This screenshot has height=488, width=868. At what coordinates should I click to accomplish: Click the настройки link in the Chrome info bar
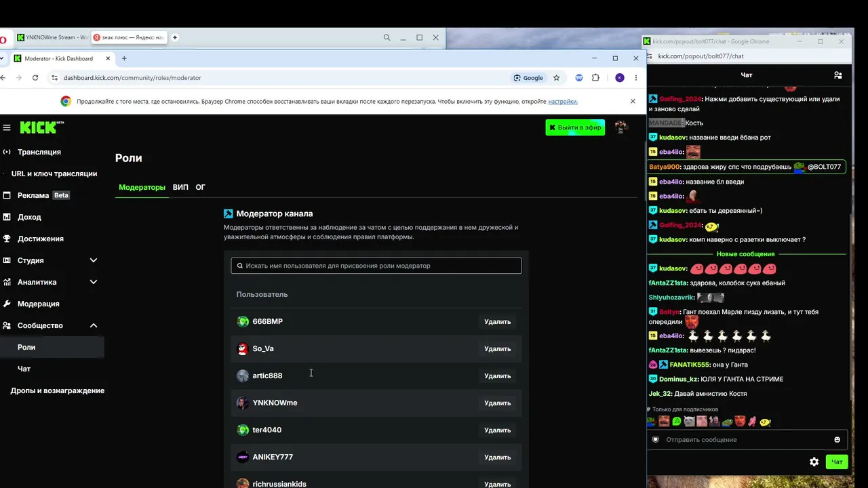pyautogui.click(x=563, y=102)
